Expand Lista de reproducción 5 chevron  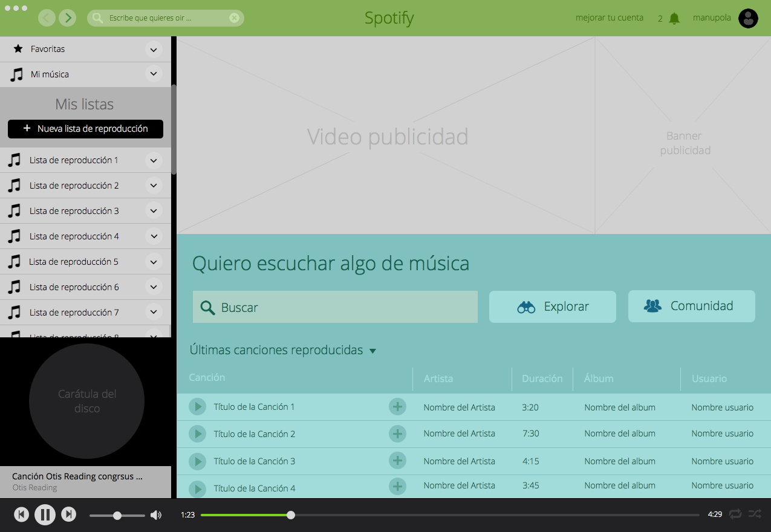click(x=154, y=262)
